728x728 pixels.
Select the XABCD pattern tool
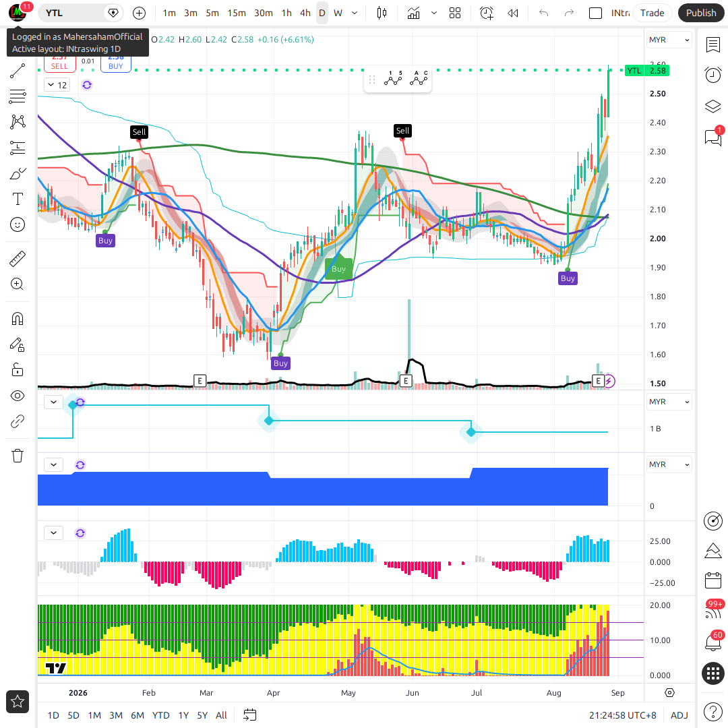point(17,122)
